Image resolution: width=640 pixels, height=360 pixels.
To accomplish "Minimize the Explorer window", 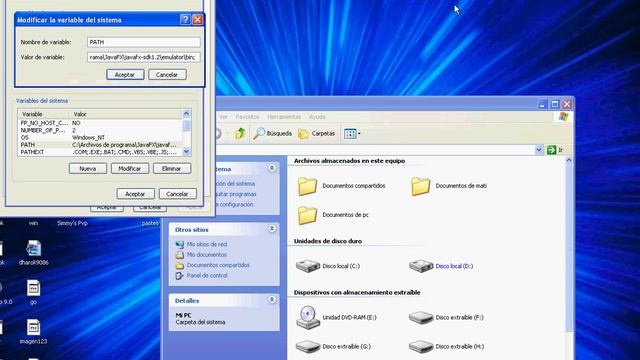I will point(542,104).
